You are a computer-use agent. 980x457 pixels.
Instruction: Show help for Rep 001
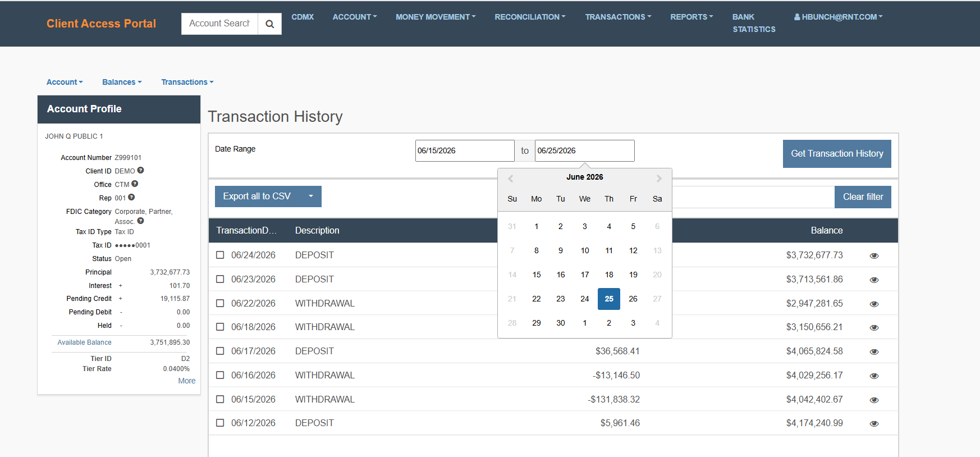coord(131,197)
